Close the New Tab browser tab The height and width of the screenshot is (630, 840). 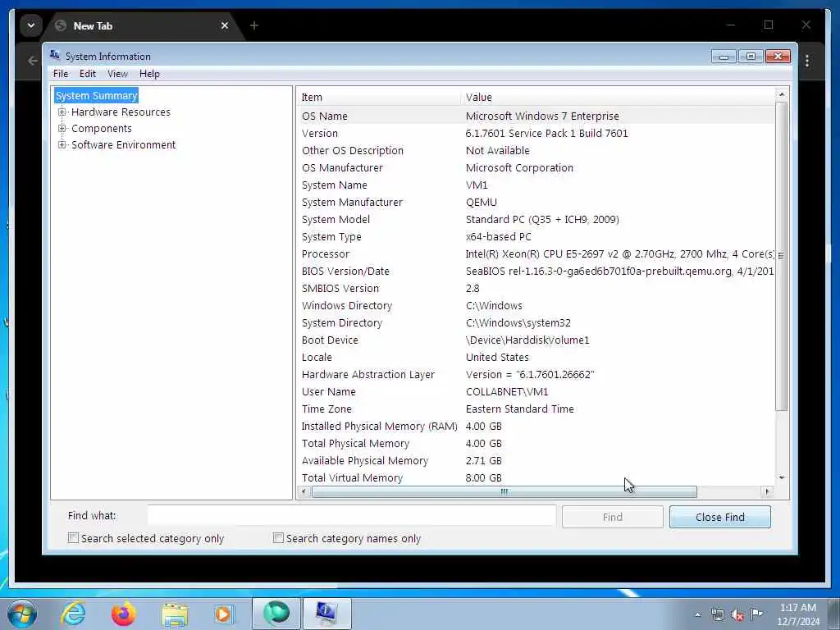click(225, 25)
